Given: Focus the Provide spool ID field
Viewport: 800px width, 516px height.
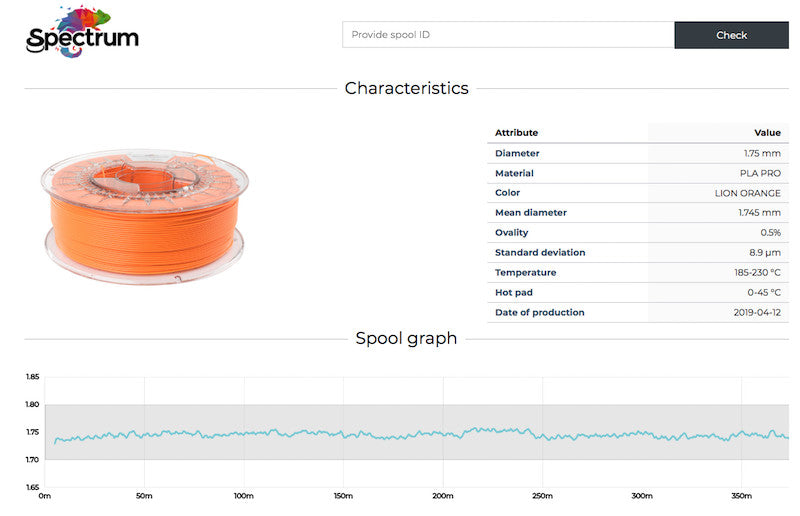Looking at the screenshot, I should point(508,35).
